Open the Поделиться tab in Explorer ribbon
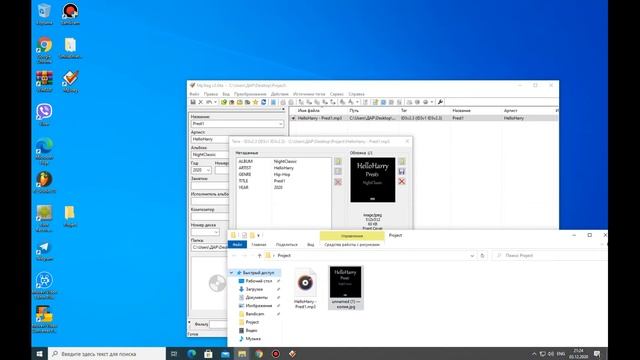Viewport: 640px width, 360px height. pyautogui.click(x=287, y=244)
